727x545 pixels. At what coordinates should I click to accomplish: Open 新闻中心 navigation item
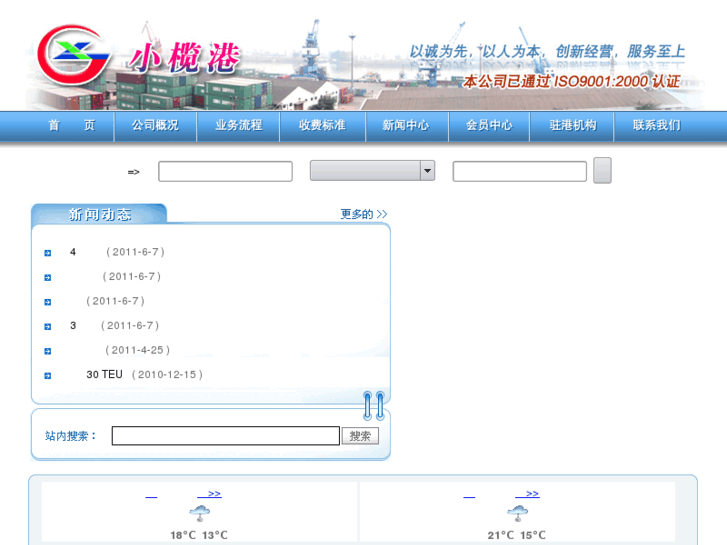(x=406, y=125)
